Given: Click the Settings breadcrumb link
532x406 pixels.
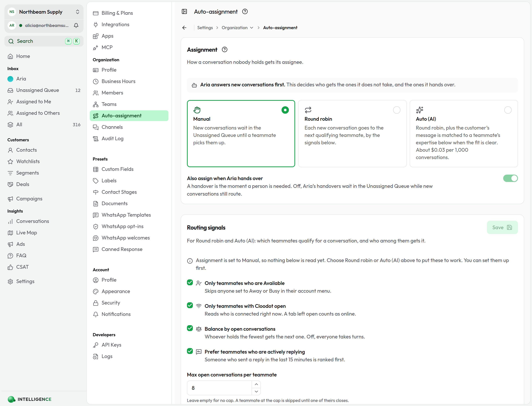Looking at the screenshot, I should pos(205,28).
